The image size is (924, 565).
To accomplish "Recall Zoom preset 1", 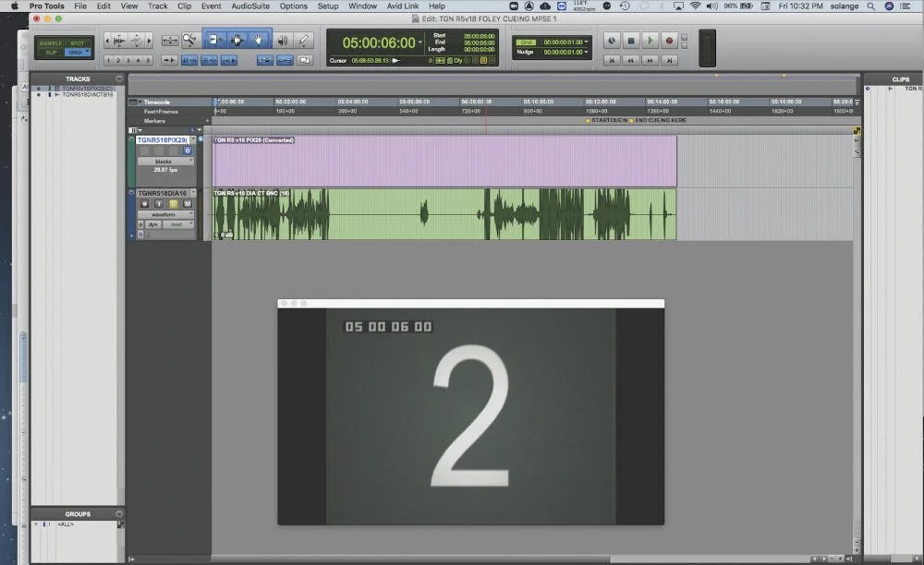I will 108,61.
